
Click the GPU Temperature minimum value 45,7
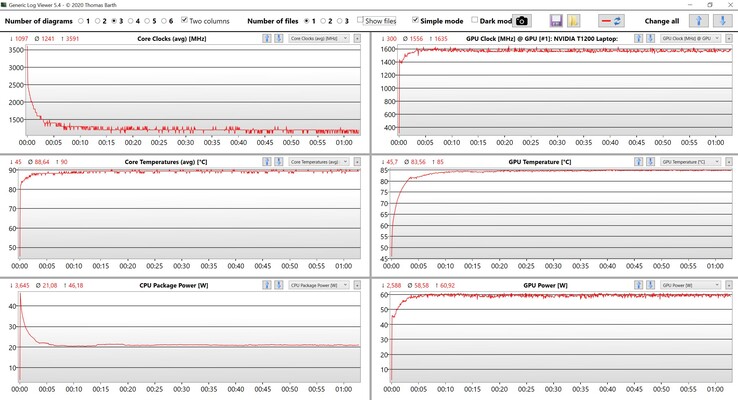tap(392, 162)
